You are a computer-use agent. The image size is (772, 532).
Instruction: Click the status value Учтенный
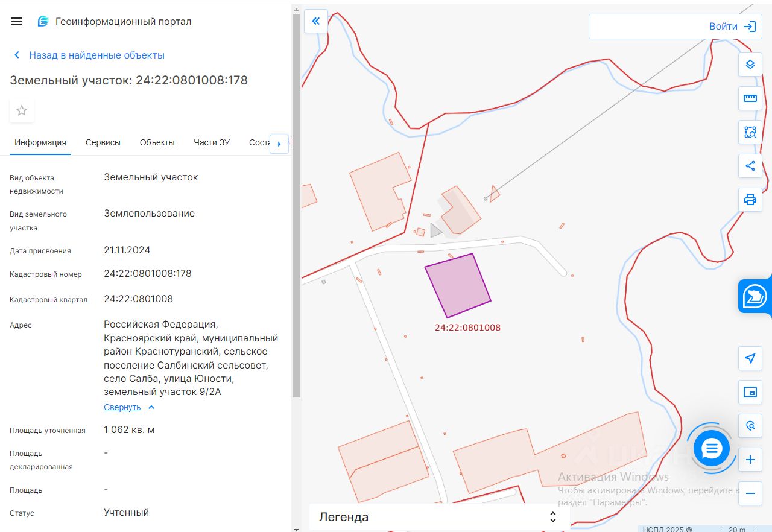127,513
